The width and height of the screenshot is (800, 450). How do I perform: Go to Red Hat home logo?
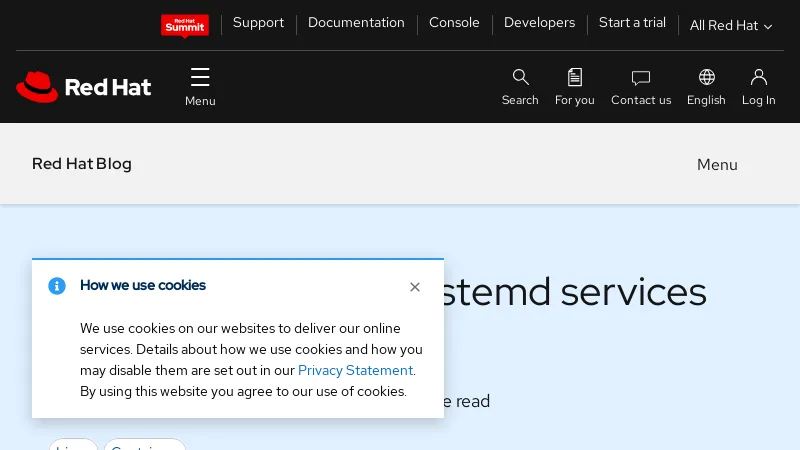[x=84, y=87]
